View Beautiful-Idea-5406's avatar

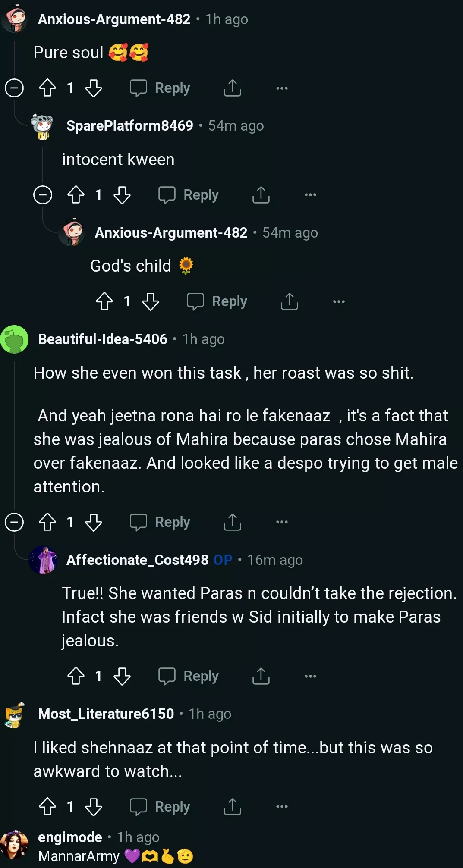[x=14, y=340]
